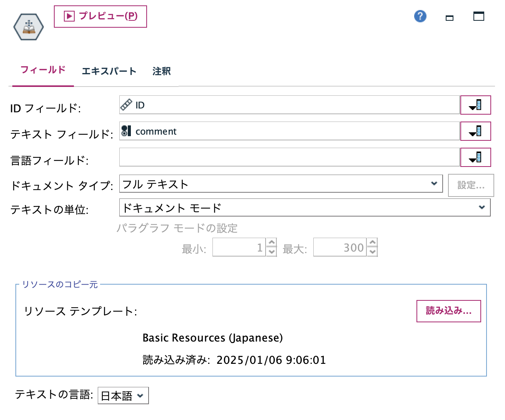Switch to the 注釈 tab
The height and width of the screenshot is (420, 505).
tap(161, 71)
